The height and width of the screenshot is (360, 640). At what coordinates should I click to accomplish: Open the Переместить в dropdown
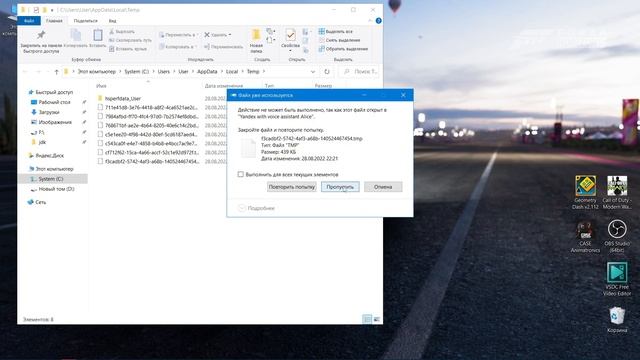pyautogui.click(x=178, y=35)
